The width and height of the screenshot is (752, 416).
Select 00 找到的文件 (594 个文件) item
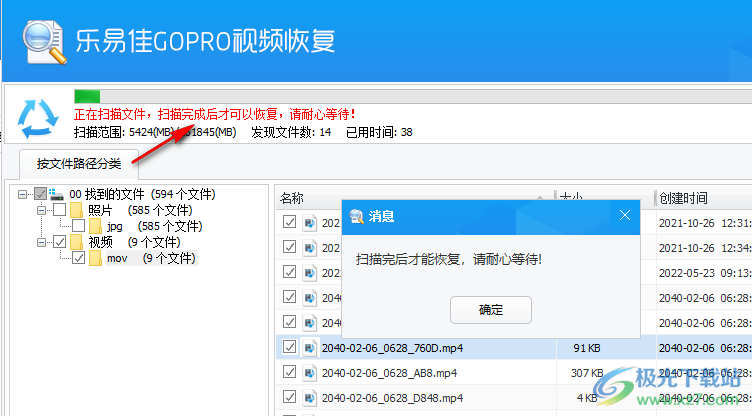tap(142, 194)
